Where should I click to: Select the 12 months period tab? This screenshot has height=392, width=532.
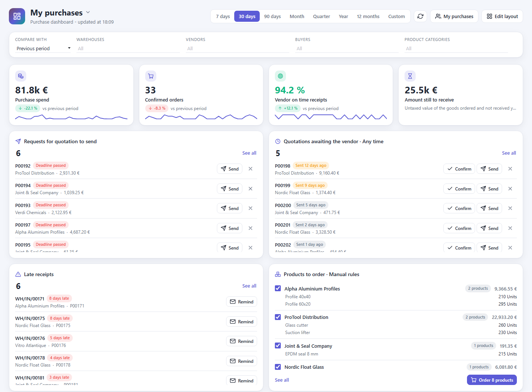click(368, 16)
